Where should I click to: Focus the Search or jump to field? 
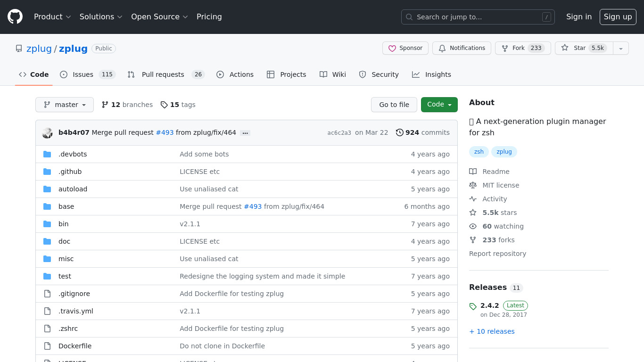[x=478, y=17]
